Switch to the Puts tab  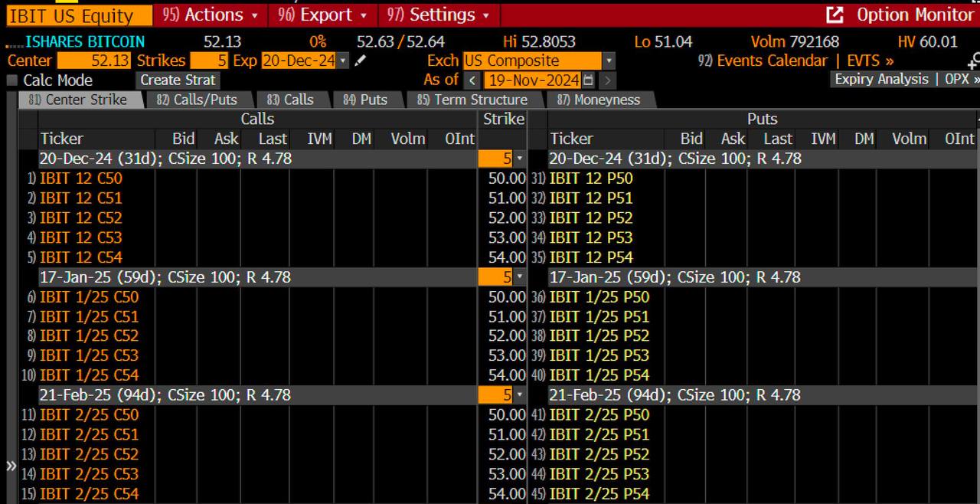pos(365,100)
